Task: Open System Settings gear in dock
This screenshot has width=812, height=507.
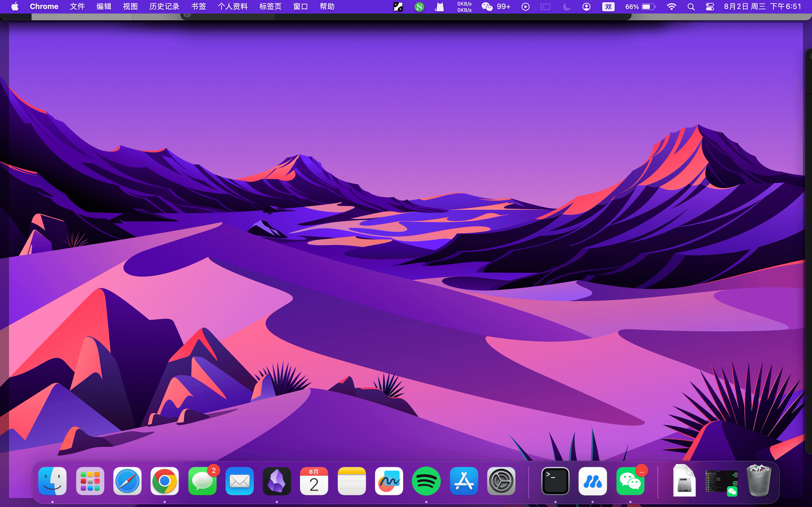Action: (501, 481)
